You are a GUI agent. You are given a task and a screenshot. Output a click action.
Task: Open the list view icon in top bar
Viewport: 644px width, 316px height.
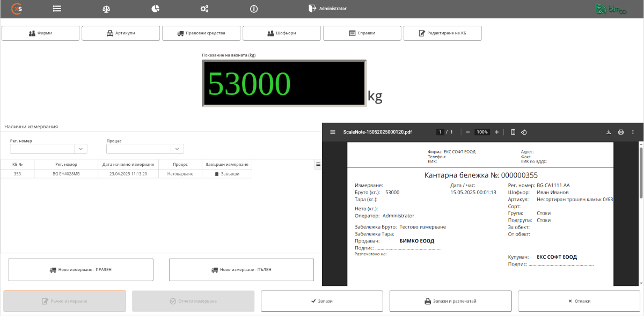pyautogui.click(x=57, y=9)
